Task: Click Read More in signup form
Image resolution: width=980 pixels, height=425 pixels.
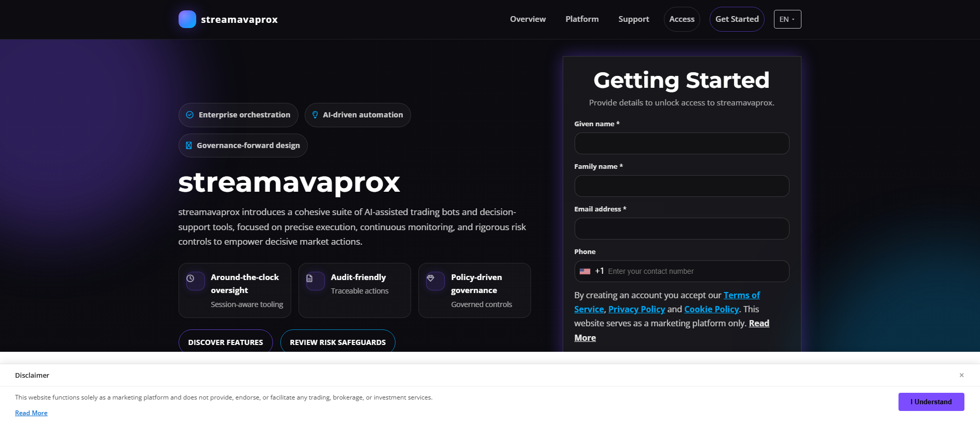Action: 759,323
